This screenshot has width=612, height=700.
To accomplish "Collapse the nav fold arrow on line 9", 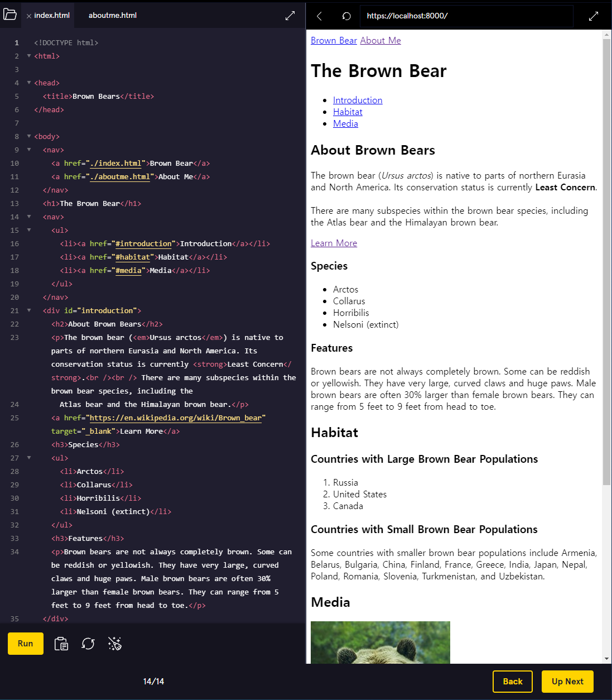I will pyautogui.click(x=29, y=150).
